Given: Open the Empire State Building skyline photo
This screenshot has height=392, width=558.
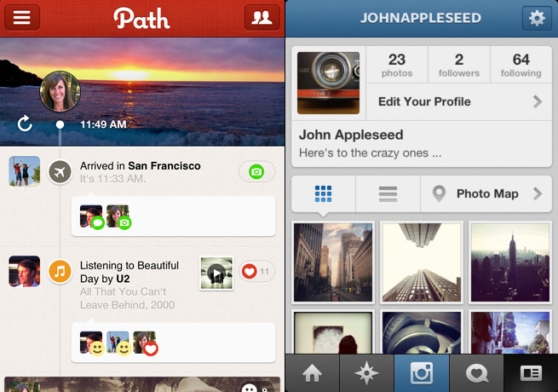Looking at the screenshot, I should [510, 262].
